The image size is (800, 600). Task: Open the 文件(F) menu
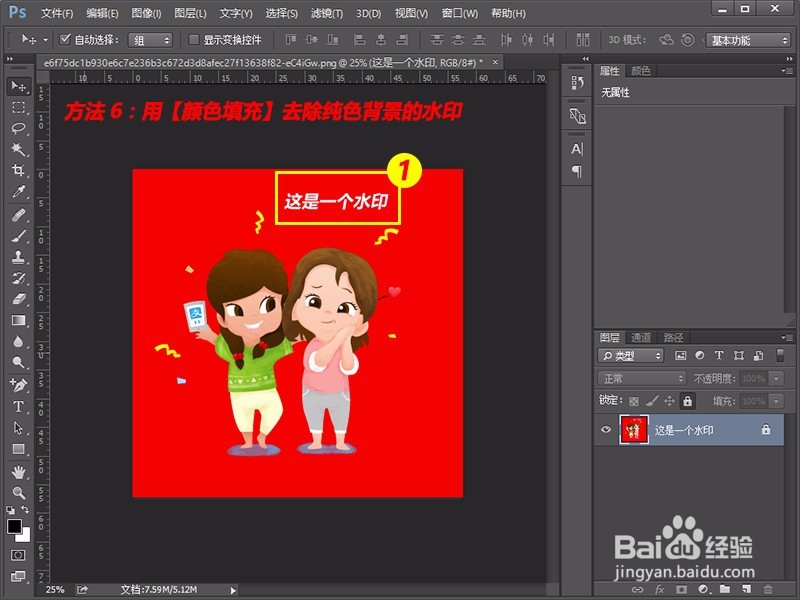57,13
